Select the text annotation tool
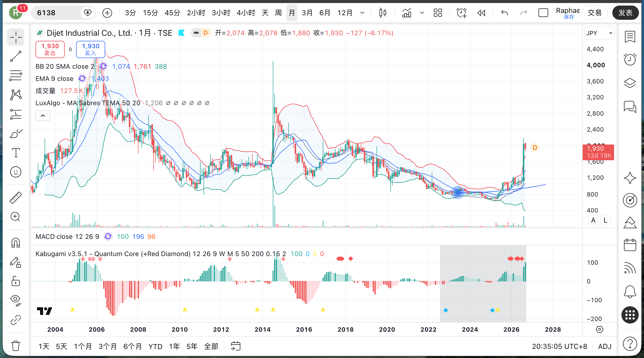Image resolution: width=644 pixels, height=358 pixels. click(x=16, y=153)
